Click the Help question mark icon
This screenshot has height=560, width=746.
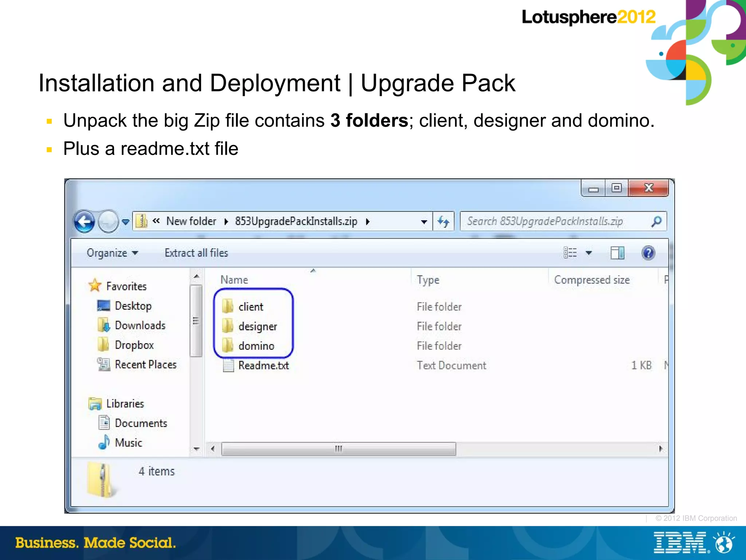click(648, 252)
